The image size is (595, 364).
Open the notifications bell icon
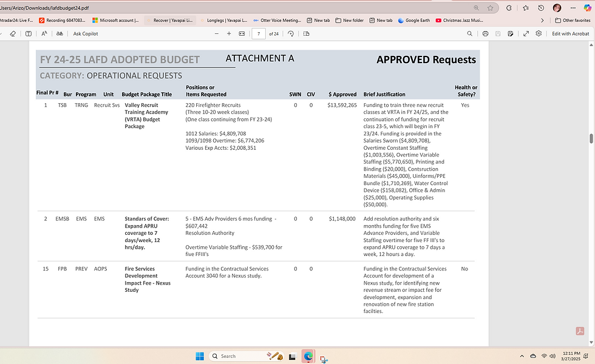click(x=587, y=356)
